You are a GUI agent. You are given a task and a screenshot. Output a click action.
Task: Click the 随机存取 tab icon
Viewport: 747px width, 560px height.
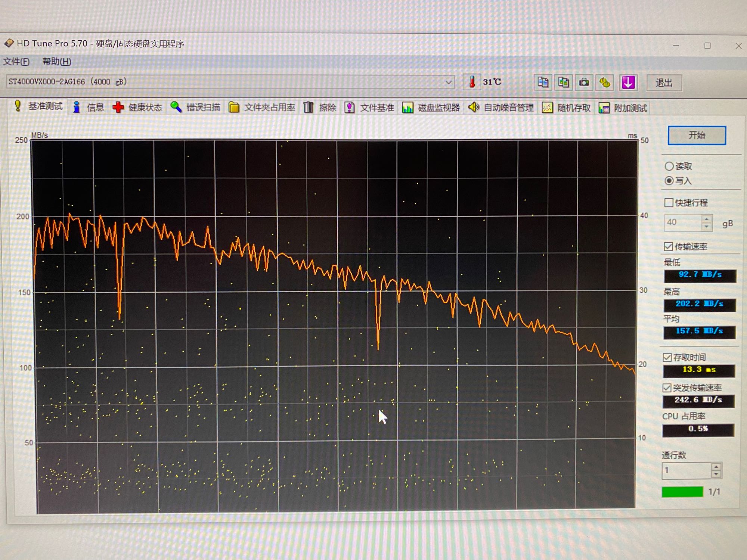[547, 108]
